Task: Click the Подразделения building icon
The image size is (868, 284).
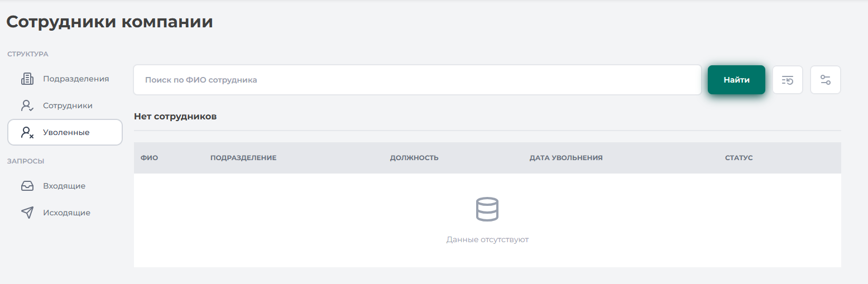Action: [27, 79]
